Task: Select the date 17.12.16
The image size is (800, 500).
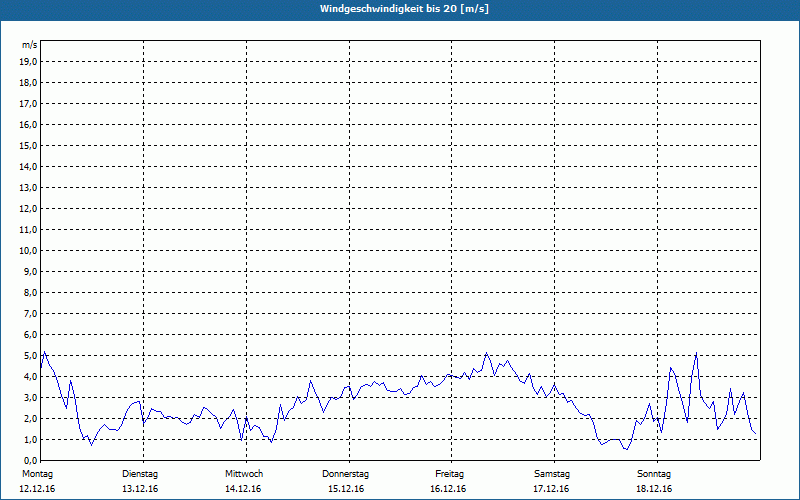Action: pyautogui.click(x=551, y=489)
